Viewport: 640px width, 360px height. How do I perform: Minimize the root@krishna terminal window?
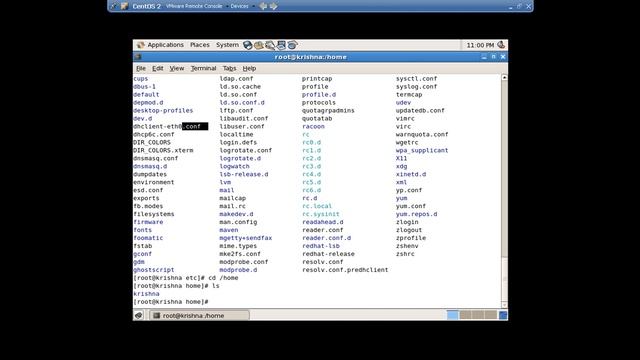tap(484, 57)
